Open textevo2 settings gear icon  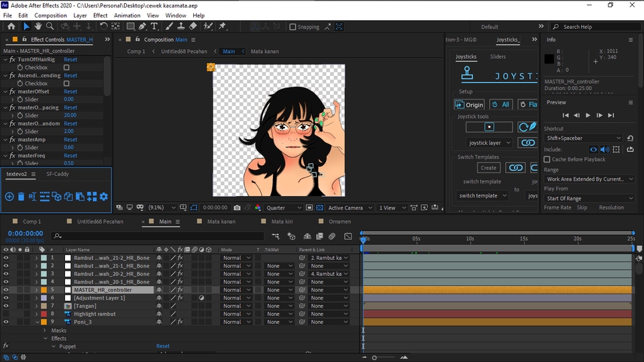104,197
